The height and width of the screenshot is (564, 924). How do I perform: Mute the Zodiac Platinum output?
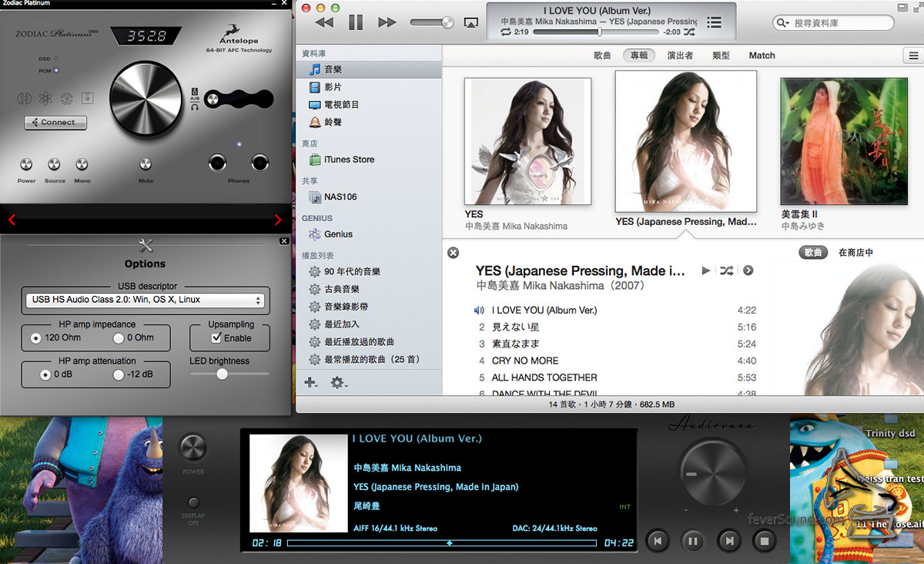146,164
